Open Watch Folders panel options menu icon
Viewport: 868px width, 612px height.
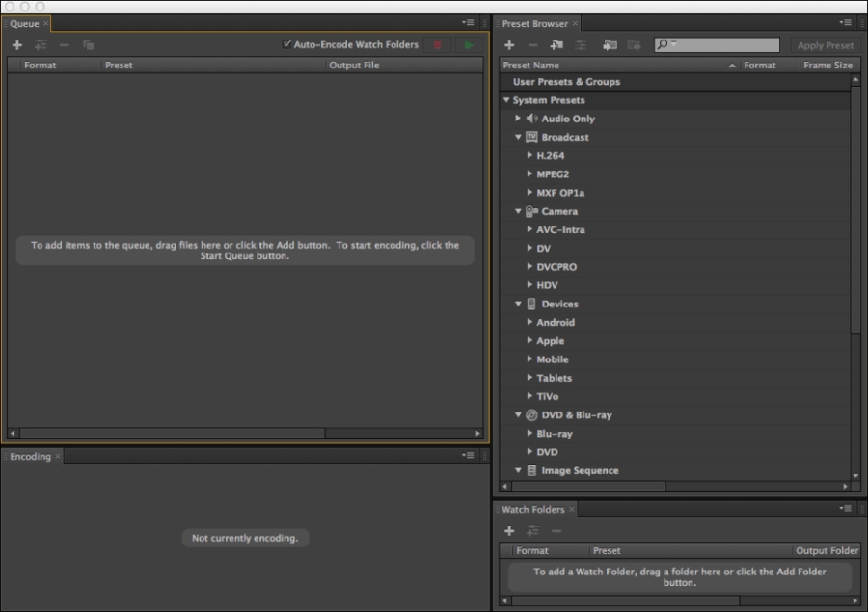click(x=845, y=508)
